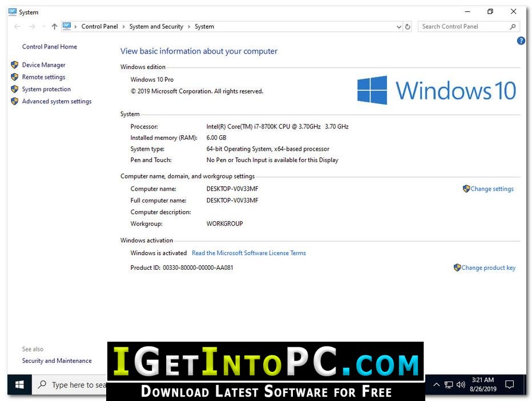Screen dimensions: 532x401
Task: Select Control Panel in the breadcrumb
Action: tap(99, 26)
